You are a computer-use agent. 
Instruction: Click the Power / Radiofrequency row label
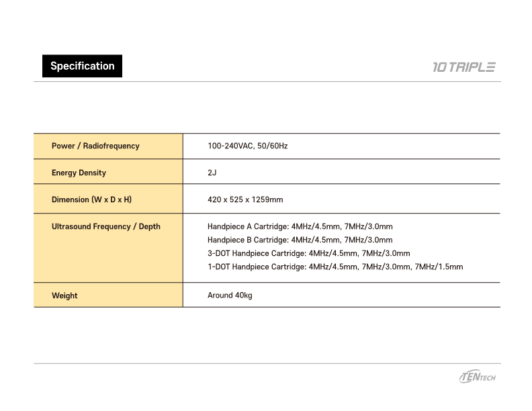coord(95,146)
